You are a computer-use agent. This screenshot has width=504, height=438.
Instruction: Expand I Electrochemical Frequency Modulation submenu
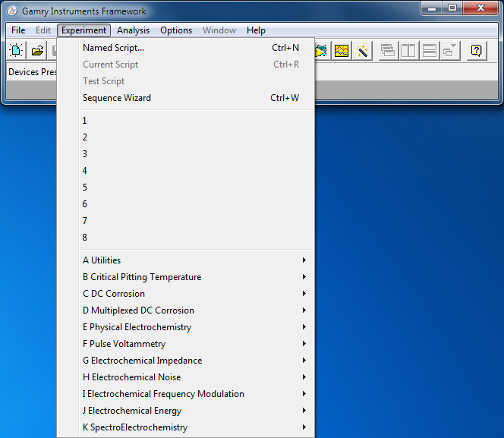[185, 394]
